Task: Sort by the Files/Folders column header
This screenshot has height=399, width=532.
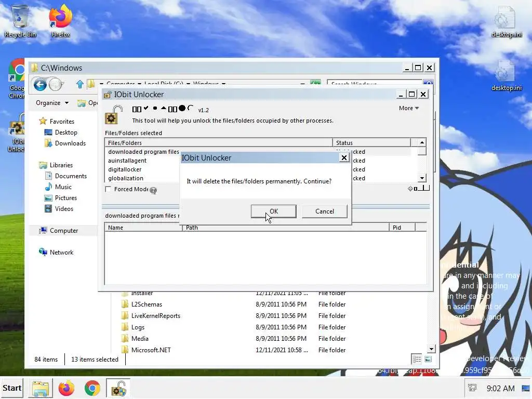Action: click(219, 143)
